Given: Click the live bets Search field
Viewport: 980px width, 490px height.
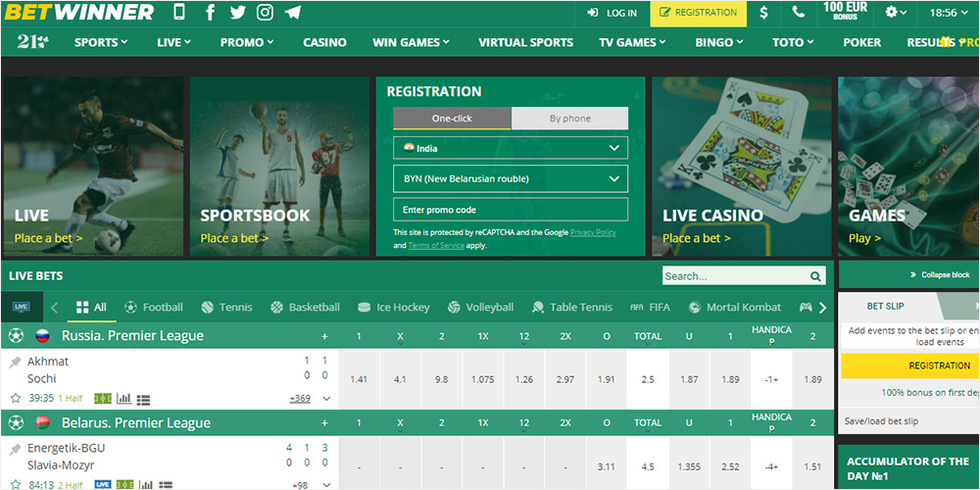Looking at the screenshot, I should [x=736, y=276].
